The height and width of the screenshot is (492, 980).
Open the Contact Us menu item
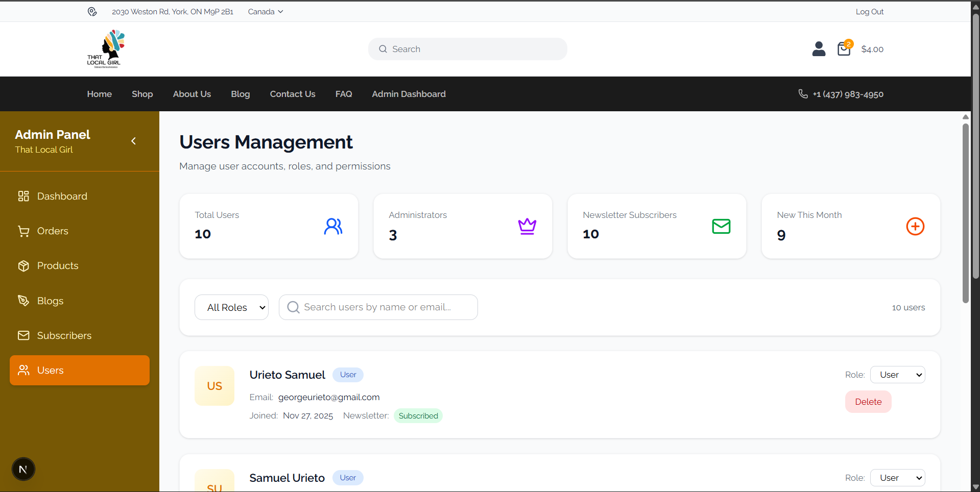(x=292, y=94)
